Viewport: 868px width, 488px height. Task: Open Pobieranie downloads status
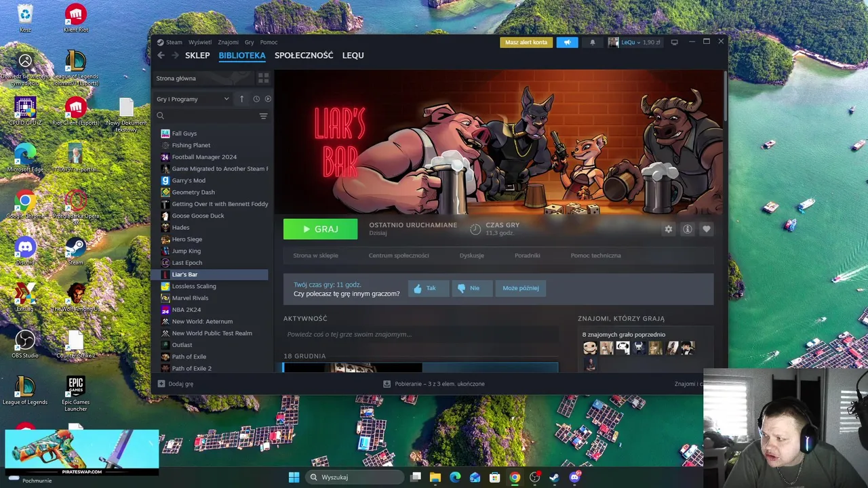pyautogui.click(x=434, y=384)
